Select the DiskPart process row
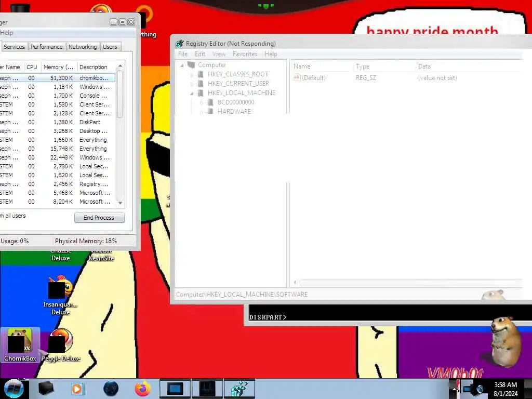 pyautogui.click(x=58, y=122)
